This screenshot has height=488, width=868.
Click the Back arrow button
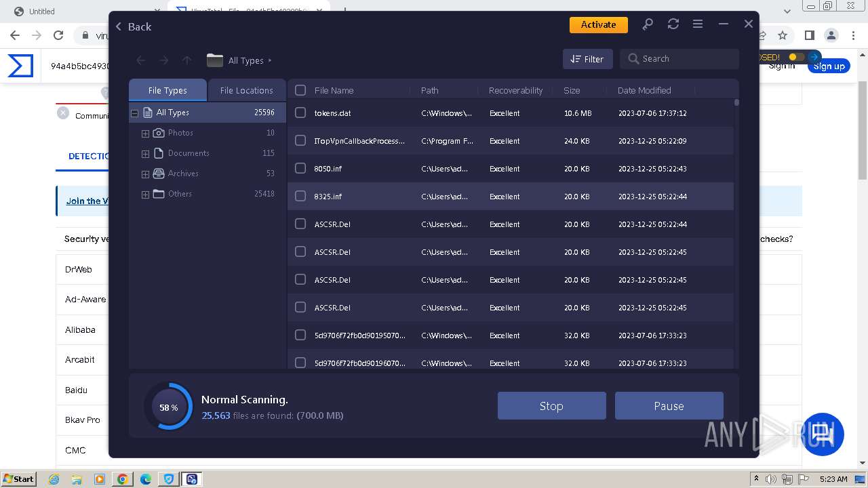[133, 26]
